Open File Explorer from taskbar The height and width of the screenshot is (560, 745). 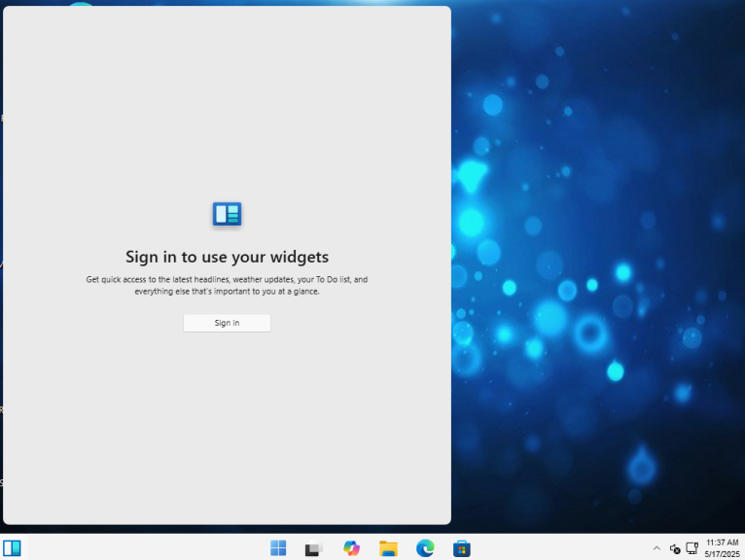tap(388, 548)
